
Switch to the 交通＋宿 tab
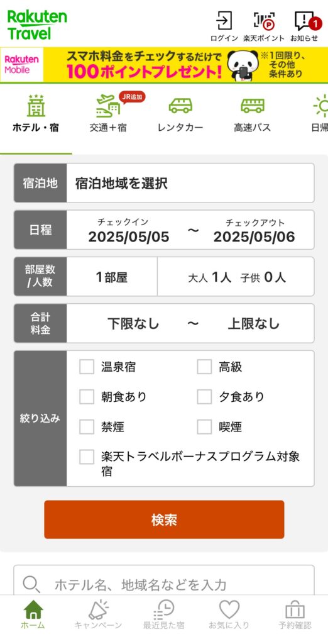pos(108,113)
